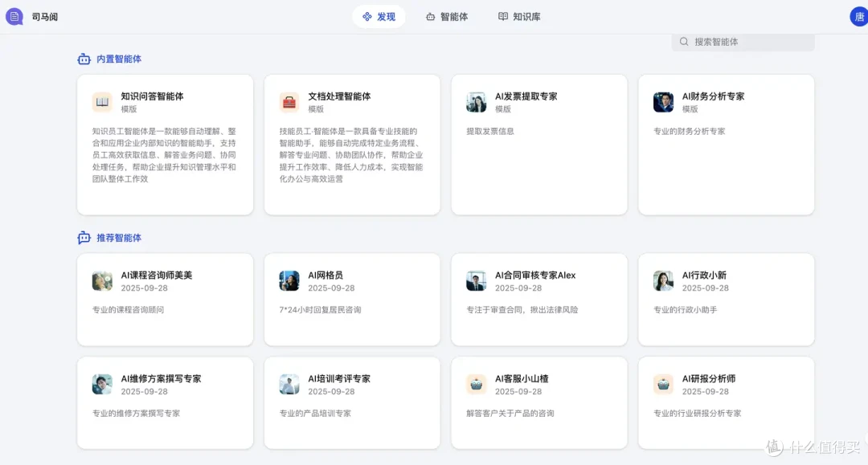The width and height of the screenshot is (868, 465).
Task: Click the AI培训考评专家 title text
Action: coord(339,379)
